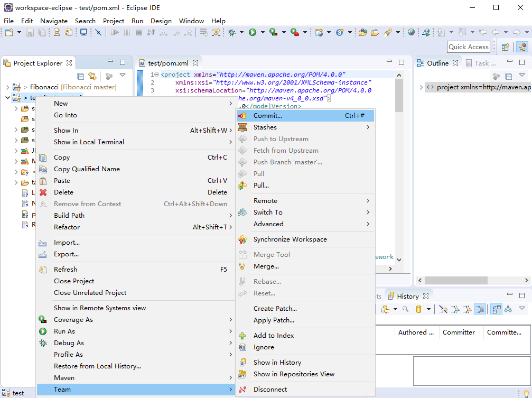Open the Run menu in menu bar
This screenshot has width=532, height=398.
pos(137,21)
